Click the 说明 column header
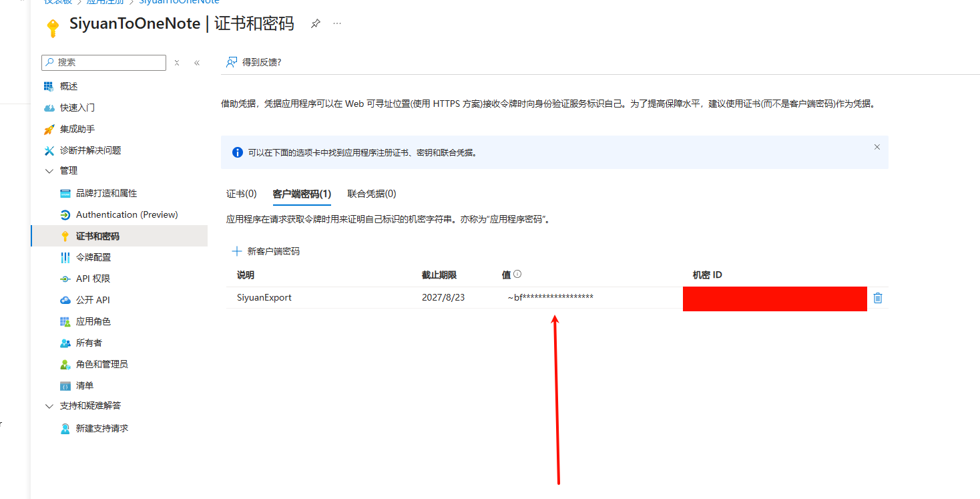 click(246, 275)
